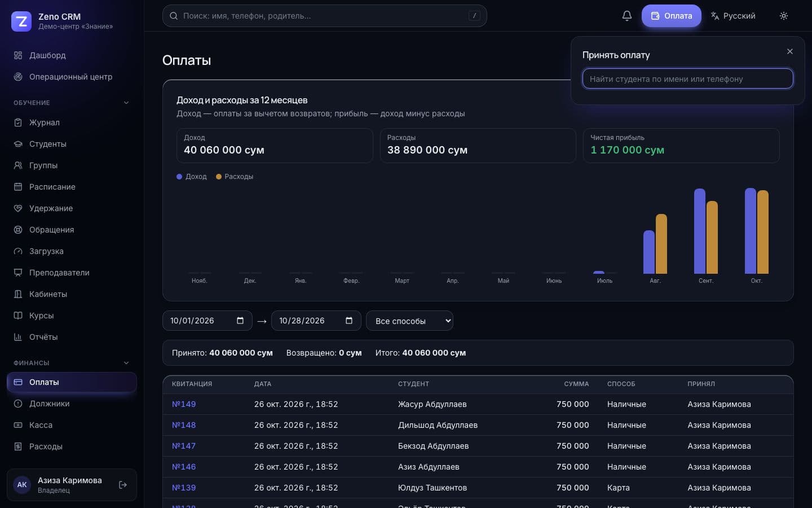This screenshot has width=812, height=508.
Task: Open Дашборд from the sidebar
Action: [72, 55]
